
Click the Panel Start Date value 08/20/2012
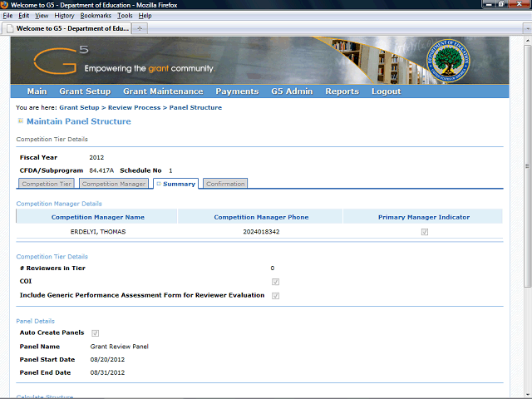coord(107,359)
